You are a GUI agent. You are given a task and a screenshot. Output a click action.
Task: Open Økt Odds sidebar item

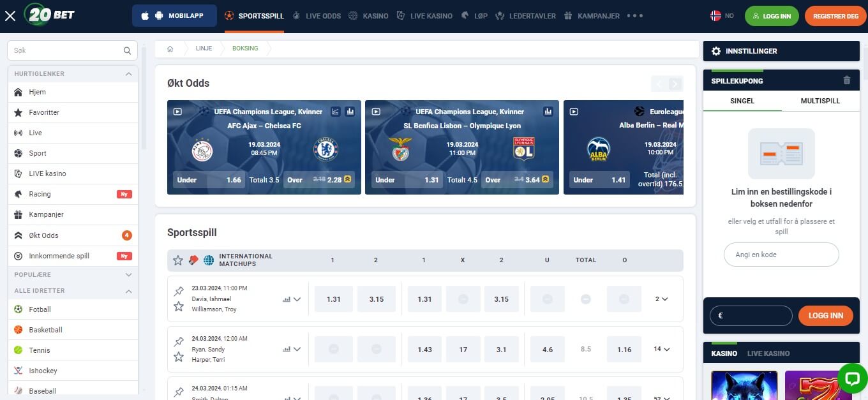tap(73, 235)
